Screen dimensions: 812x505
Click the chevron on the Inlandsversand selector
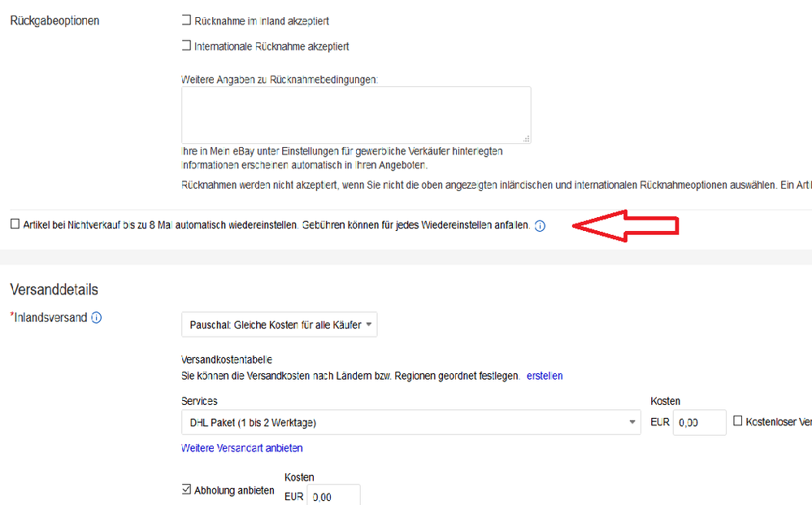(369, 324)
